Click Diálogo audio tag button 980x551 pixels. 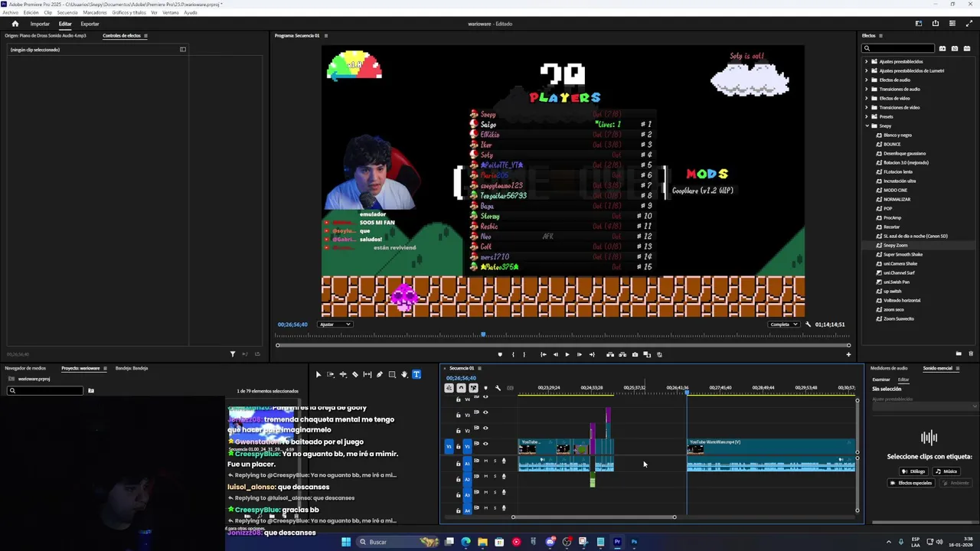click(914, 471)
